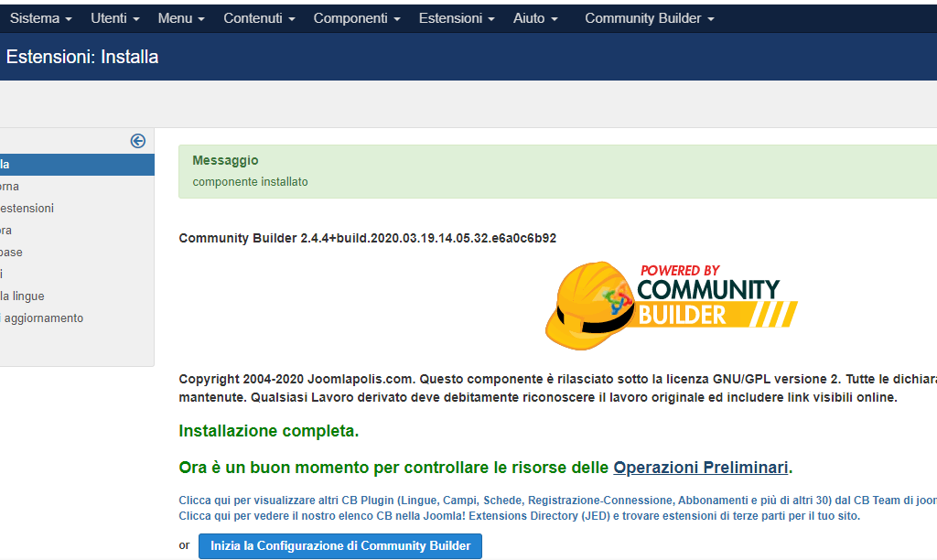937x560 pixels.
Task: Open the Utenti menu
Action: pos(114,18)
